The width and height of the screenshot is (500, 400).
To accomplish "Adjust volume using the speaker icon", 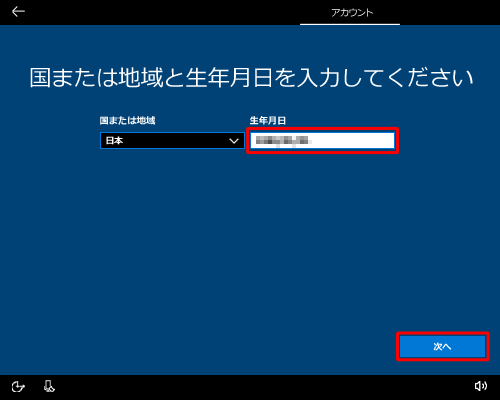I will [x=481, y=386].
